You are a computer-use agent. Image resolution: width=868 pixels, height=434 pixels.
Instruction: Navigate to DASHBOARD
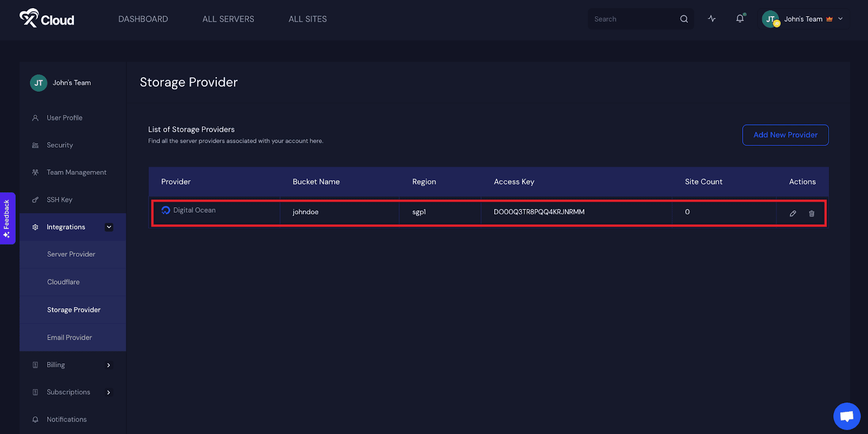pyautogui.click(x=143, y=19)
